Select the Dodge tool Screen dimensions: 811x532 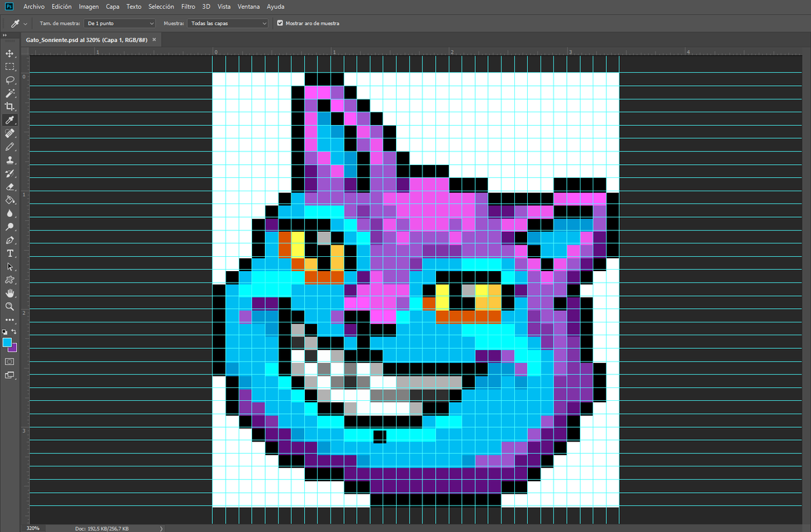click(10, 226)
